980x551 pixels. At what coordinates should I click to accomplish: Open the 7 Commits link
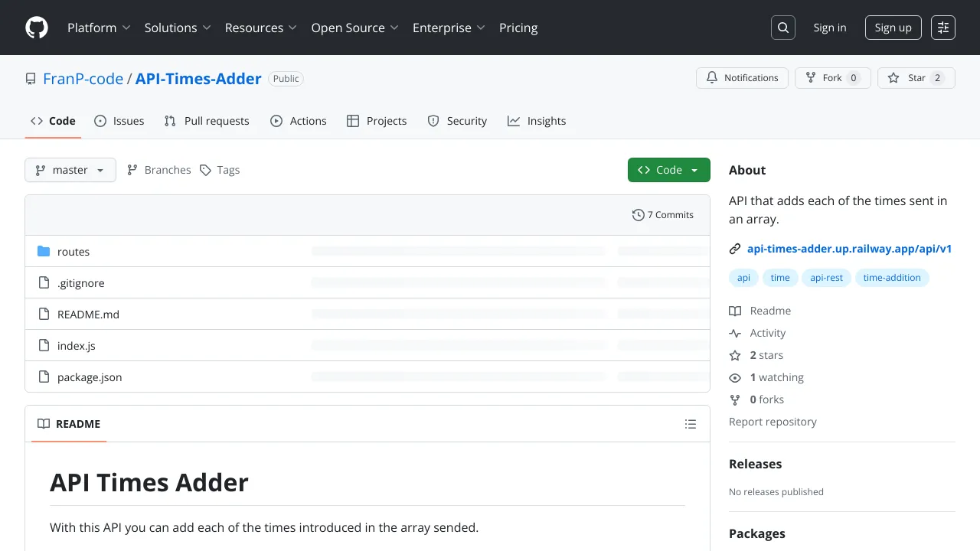pos(663,215)
